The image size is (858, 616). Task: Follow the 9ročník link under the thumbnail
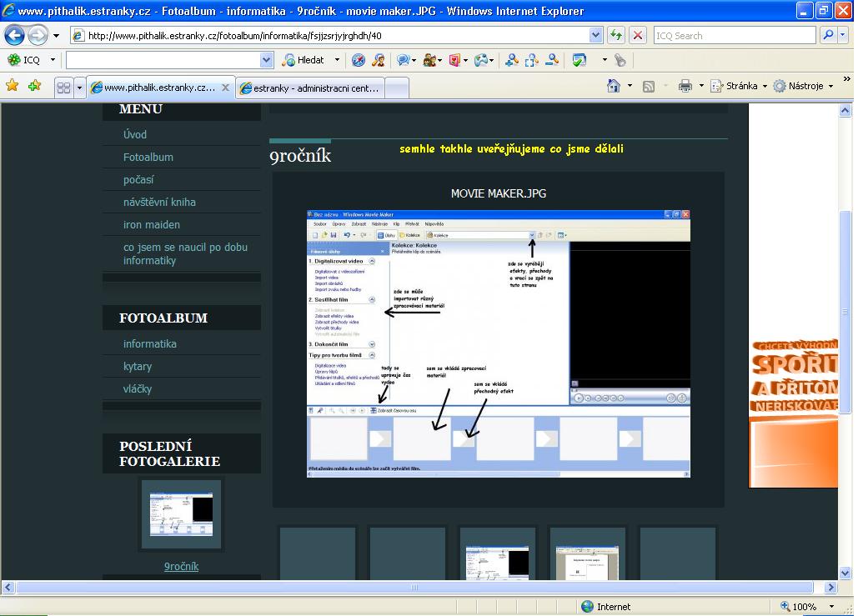coord(181,566)
